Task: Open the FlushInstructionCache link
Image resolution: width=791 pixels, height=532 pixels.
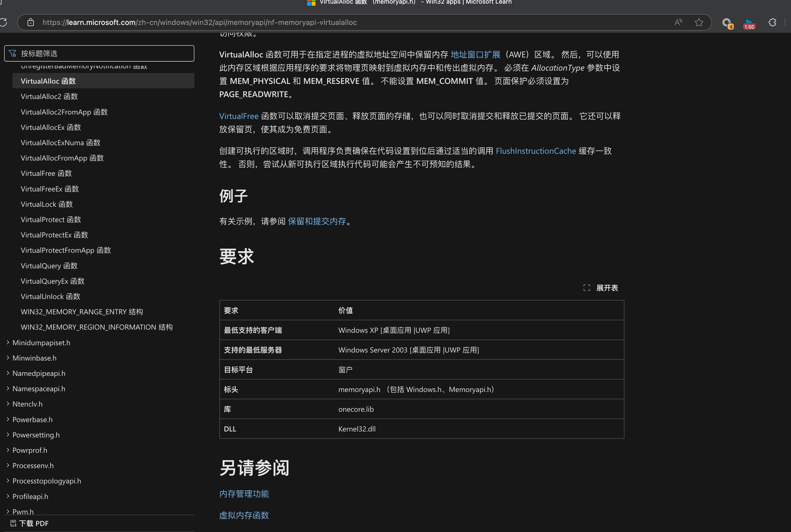Action: 536,151
